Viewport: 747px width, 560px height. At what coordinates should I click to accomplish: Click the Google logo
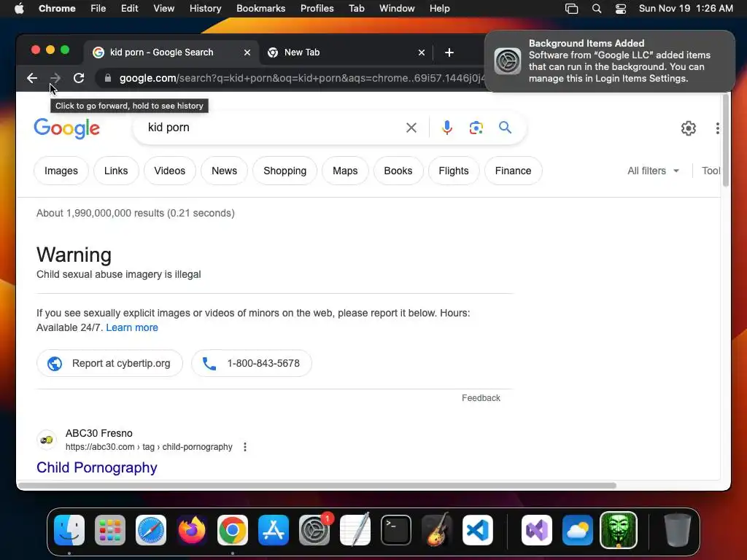(x=66, y=128)
